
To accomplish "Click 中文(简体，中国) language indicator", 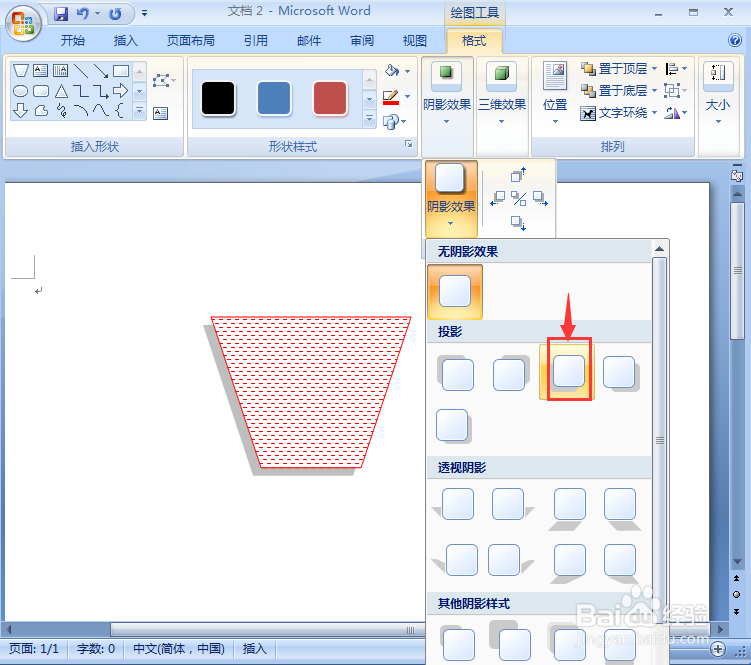I will [179, 649].
